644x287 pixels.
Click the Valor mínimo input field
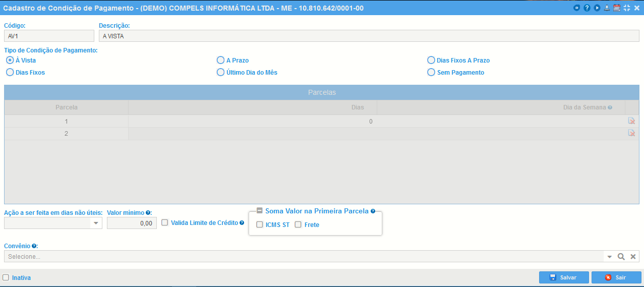(x=132, y=223)
